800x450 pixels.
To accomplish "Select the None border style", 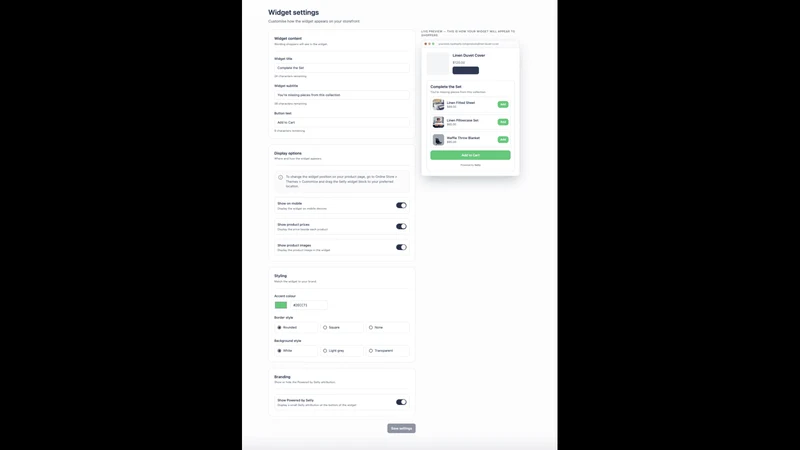I will point(388,327).
